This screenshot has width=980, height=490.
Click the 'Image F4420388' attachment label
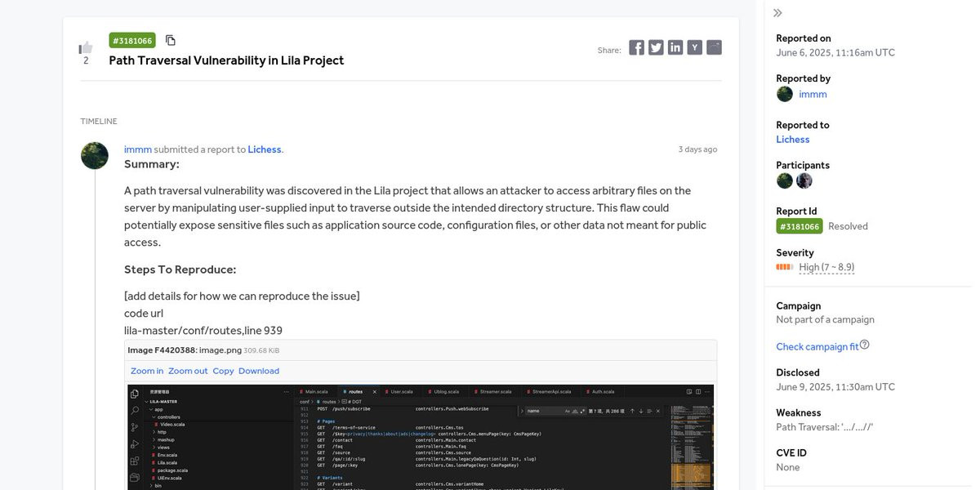pyautogui.click(x=162, y=350)
